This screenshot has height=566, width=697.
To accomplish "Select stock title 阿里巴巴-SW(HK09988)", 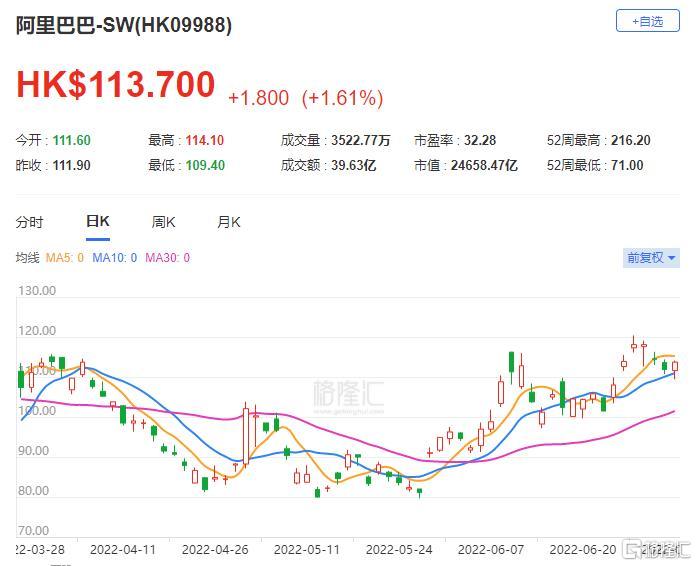I will pos(124,25).
